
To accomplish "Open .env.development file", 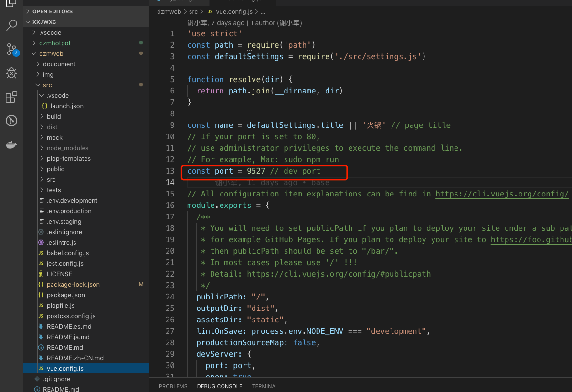I will 86,200.
